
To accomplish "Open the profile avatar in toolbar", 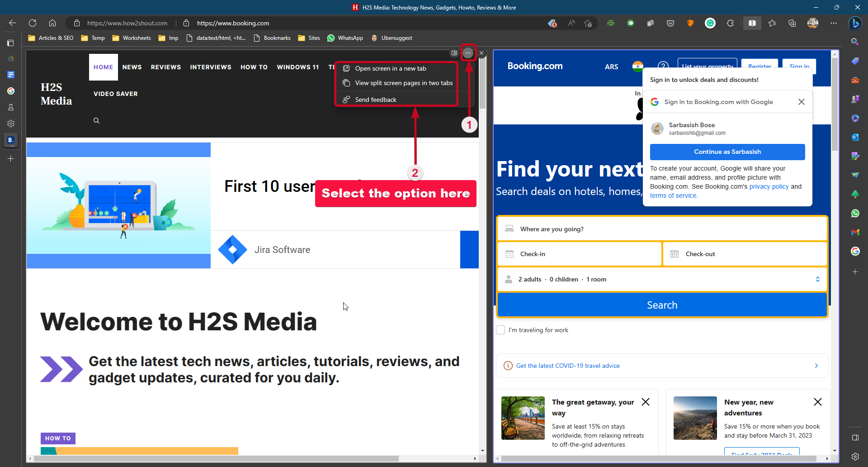I will 813,23.
